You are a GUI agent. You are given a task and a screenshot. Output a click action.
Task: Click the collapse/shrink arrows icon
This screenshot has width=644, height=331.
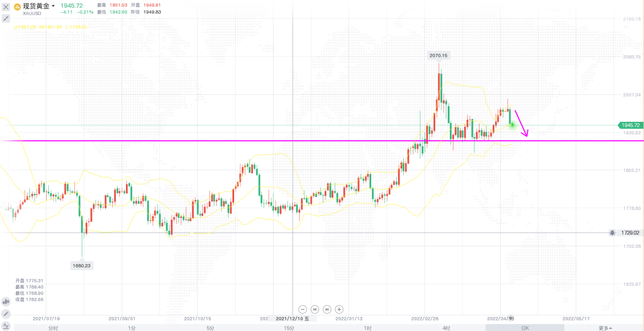[x=6, y=18]
